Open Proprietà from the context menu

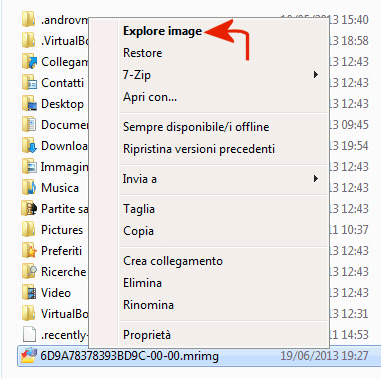click(x=147, y=335)
